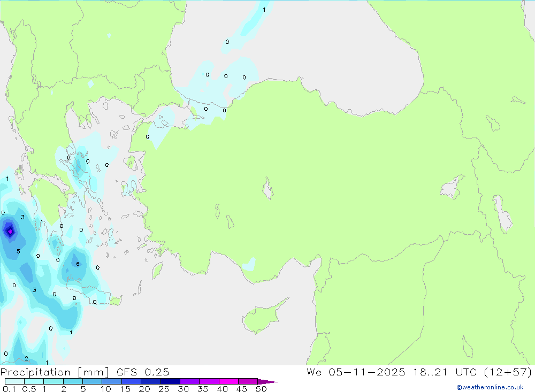Click the '0.1' legend scale label
This screenshot has height=392, width=535.
9,389
